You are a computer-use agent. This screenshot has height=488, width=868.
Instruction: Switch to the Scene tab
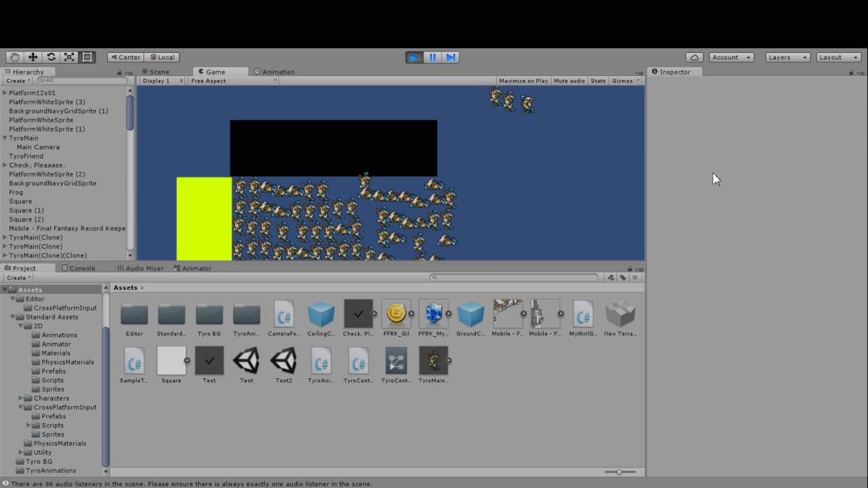(156, 72)
